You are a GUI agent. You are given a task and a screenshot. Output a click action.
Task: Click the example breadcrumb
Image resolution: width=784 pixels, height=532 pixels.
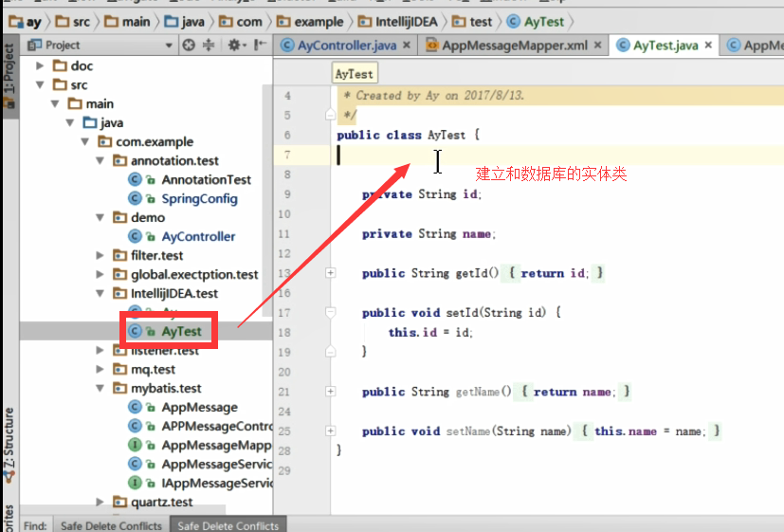(310, 22)
